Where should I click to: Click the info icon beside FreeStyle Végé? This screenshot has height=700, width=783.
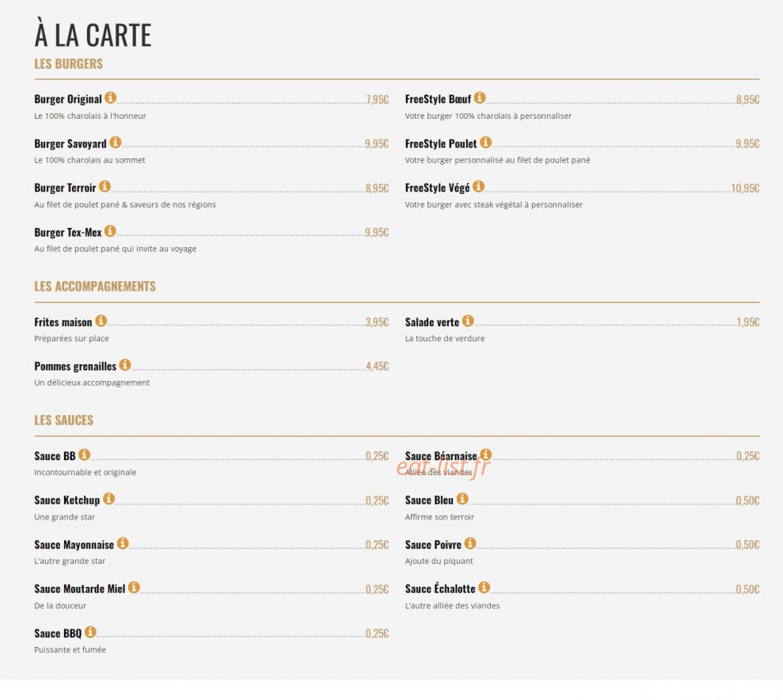[x=478, y=186]
